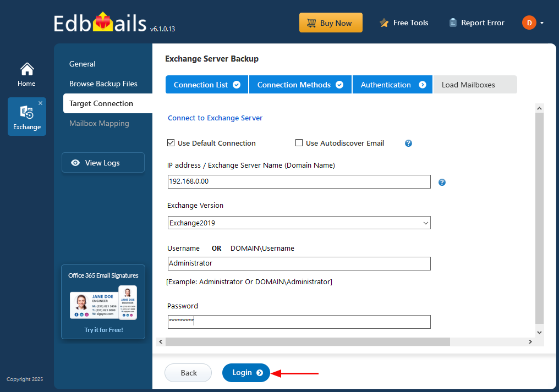559x392 pixels.
Task: Click the View Logs button
Action: pos(103,163)
